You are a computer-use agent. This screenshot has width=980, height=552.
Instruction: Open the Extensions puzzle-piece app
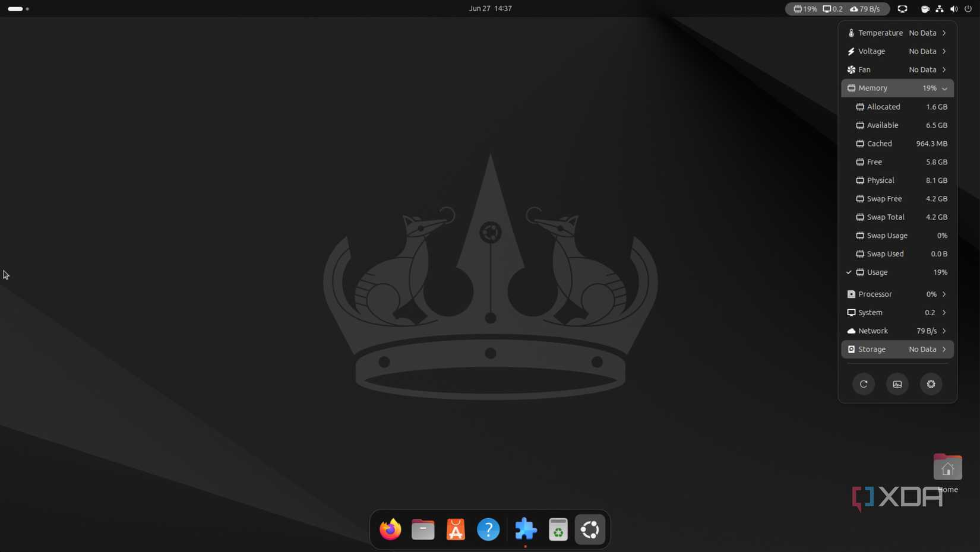pyautogui.click(x=526, y=529)
